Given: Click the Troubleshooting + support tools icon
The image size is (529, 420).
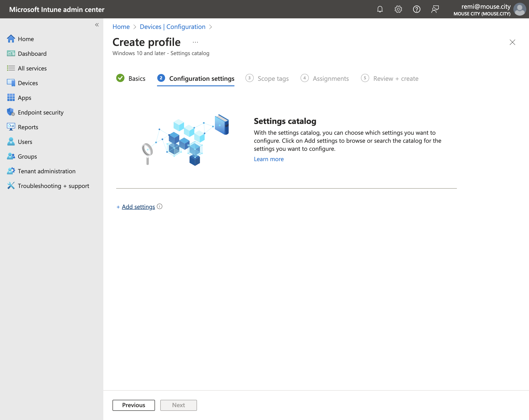Looking at the screenshot, I should [11, 186].
